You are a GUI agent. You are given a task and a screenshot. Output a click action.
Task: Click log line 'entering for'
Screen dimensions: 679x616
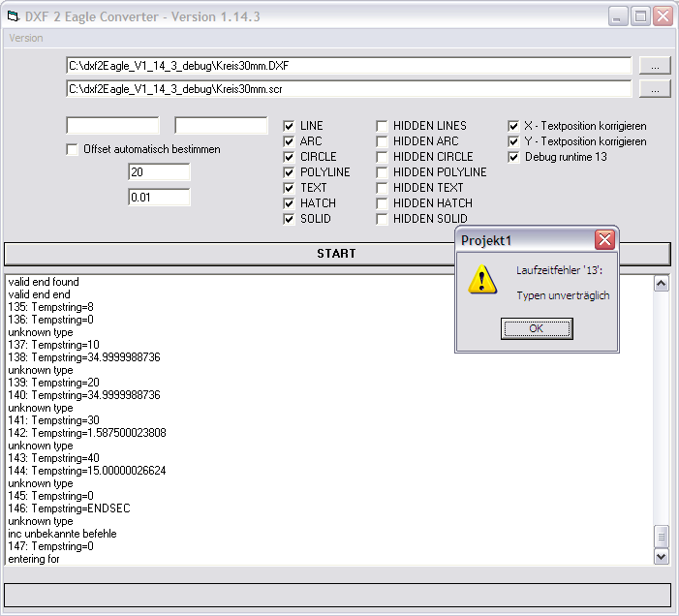[34, 559]
